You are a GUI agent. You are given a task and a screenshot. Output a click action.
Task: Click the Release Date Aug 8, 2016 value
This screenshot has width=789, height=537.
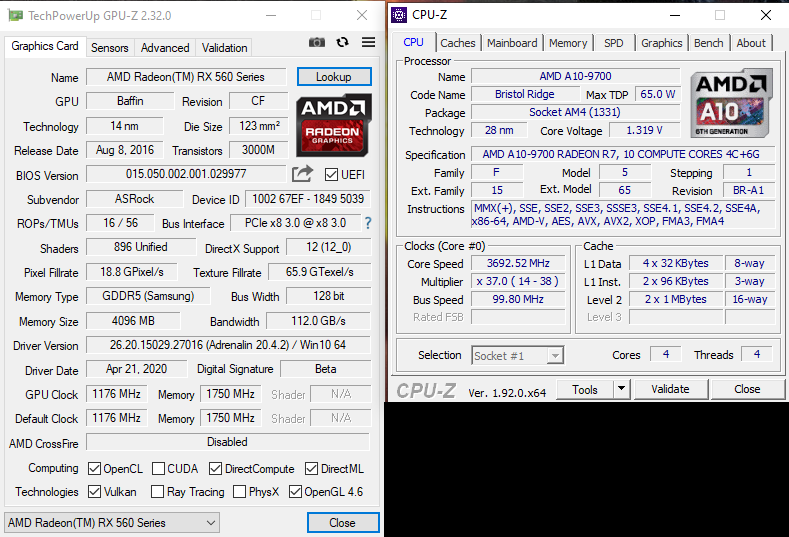(125, 150)
